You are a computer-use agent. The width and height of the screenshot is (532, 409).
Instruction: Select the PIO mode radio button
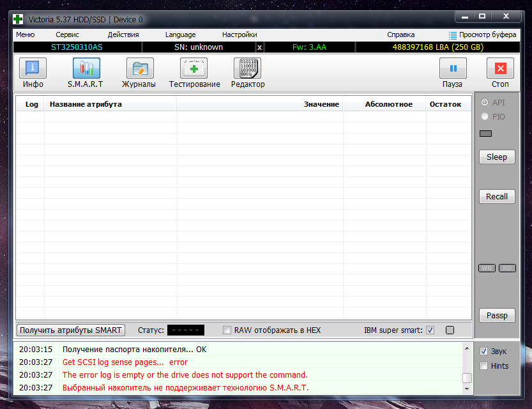[485, 117]
